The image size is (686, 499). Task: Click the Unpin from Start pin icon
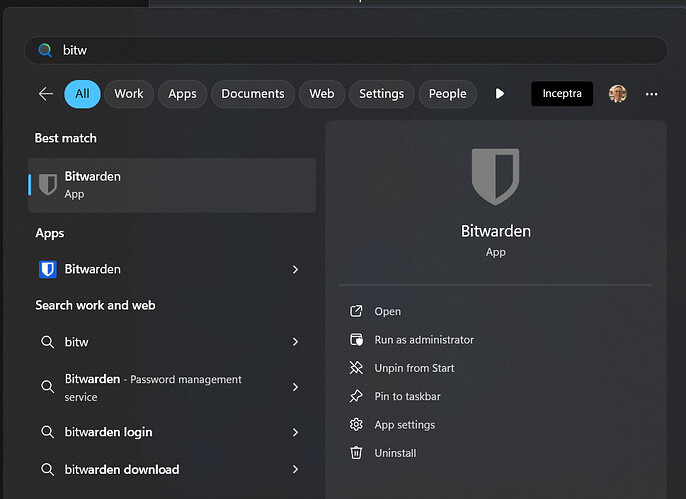356,368
